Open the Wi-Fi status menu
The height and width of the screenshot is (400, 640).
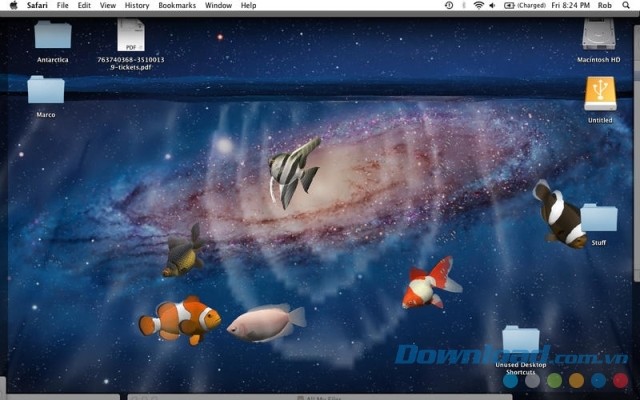tap(478, 5)
